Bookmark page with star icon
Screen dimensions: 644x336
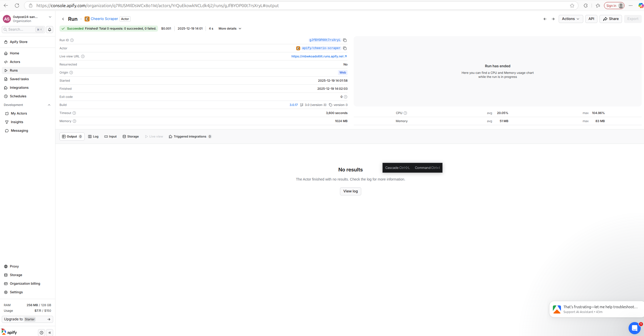(572, 6)
